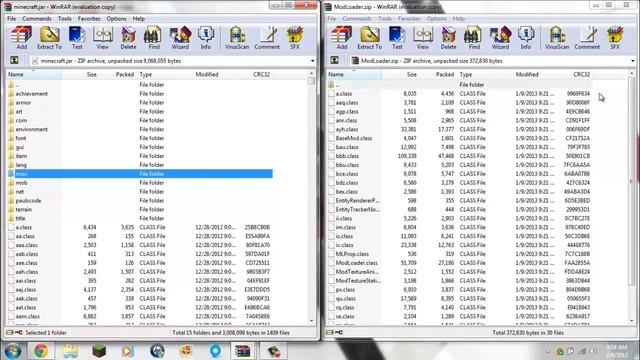Image resolution: width=640 pixels, height=360 pixels.
Task: Click Extract To in minecraft.jar window
Action: point(49,38)
